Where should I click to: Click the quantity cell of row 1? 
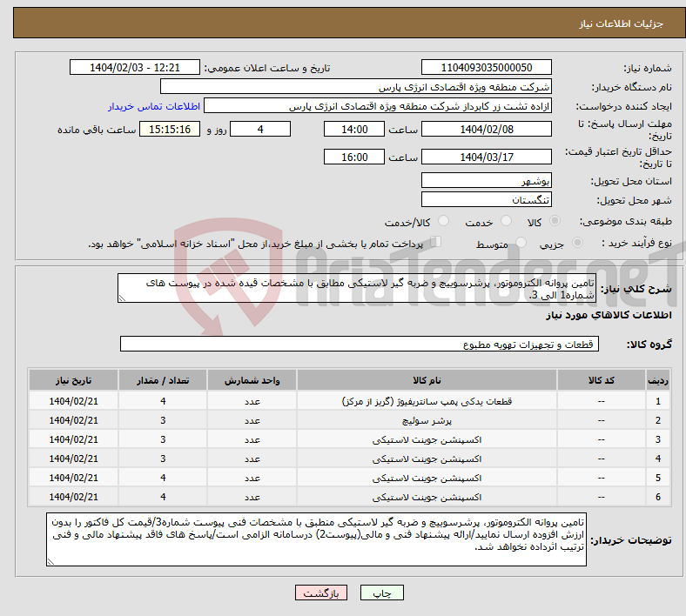click(x=163, y=401)
